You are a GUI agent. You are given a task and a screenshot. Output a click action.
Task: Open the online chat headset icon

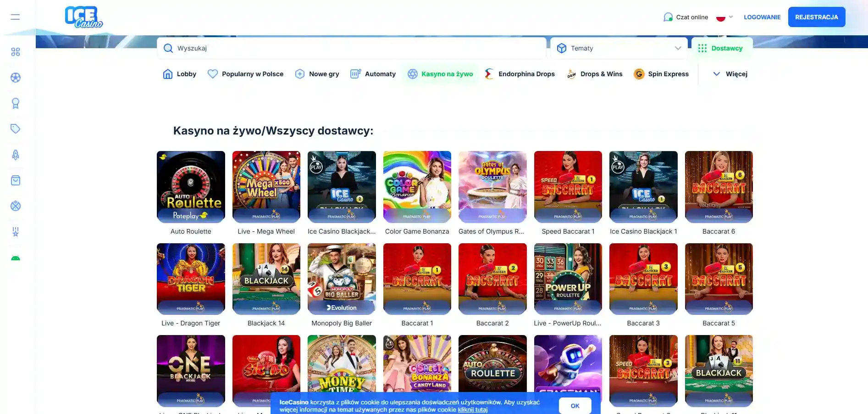click(668, 17)
